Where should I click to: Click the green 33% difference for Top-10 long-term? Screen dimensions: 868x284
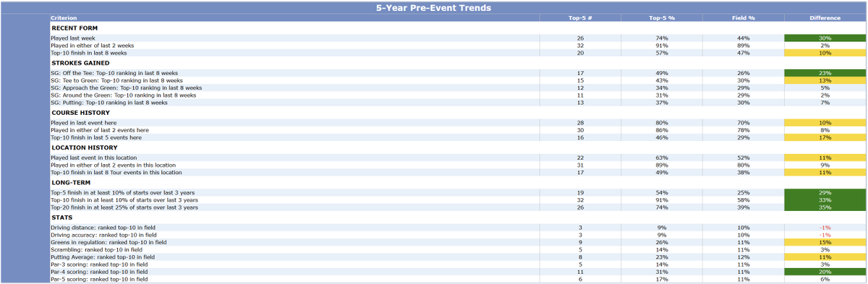[x=825, y=200]
